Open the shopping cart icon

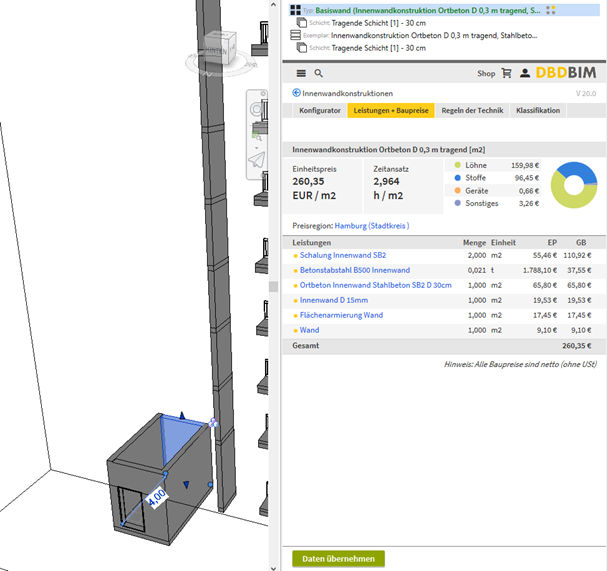(x=507, y=73)
